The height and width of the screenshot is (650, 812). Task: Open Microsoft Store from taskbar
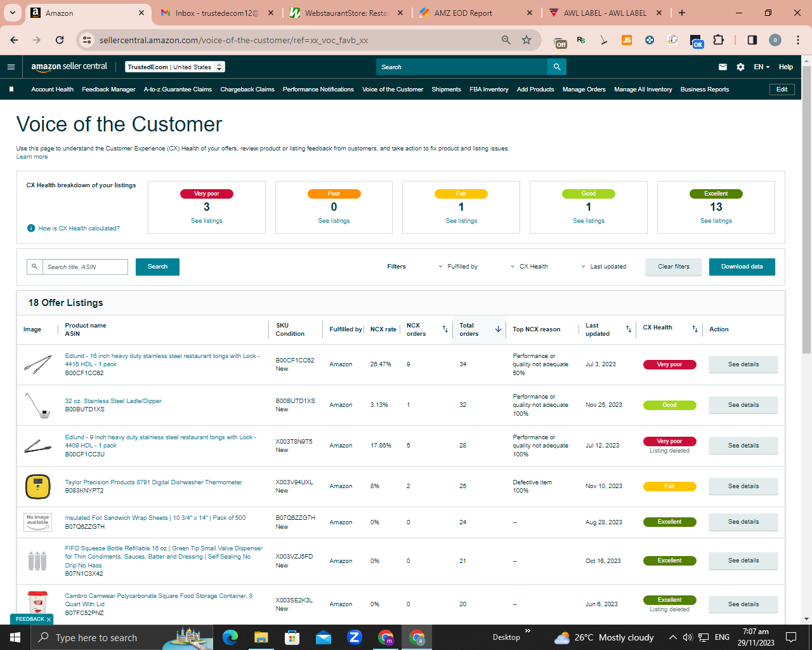292,637
